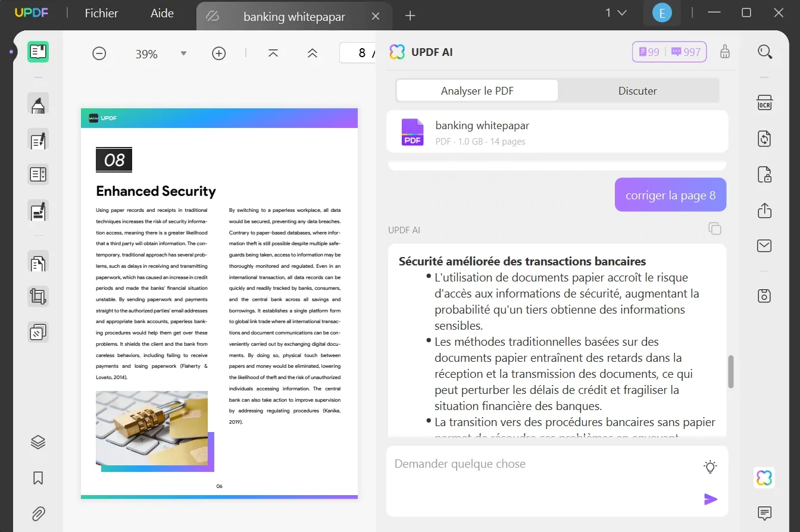This screenshot has height=532, width=800.
Task: Click the AI credits counter 99 / 997
Action: coord(670,52)
